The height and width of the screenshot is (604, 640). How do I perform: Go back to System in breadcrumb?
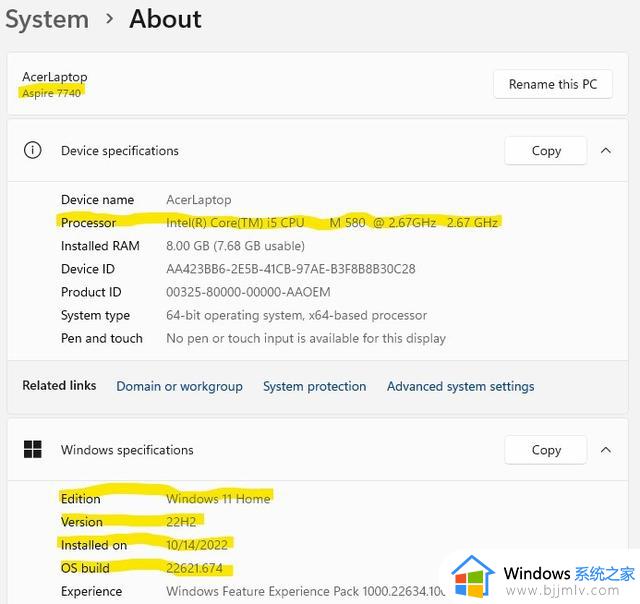[x=47, y=19]
